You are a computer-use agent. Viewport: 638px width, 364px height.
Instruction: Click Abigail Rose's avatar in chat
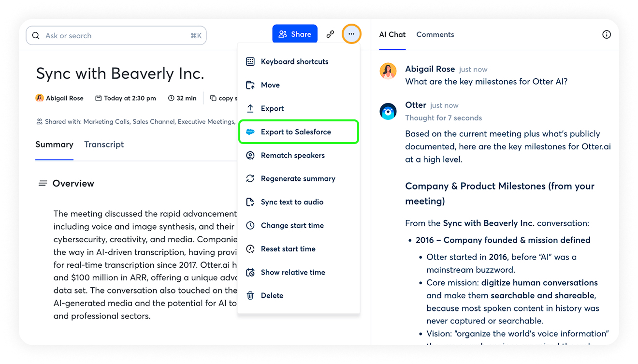(x=388, y=71)
